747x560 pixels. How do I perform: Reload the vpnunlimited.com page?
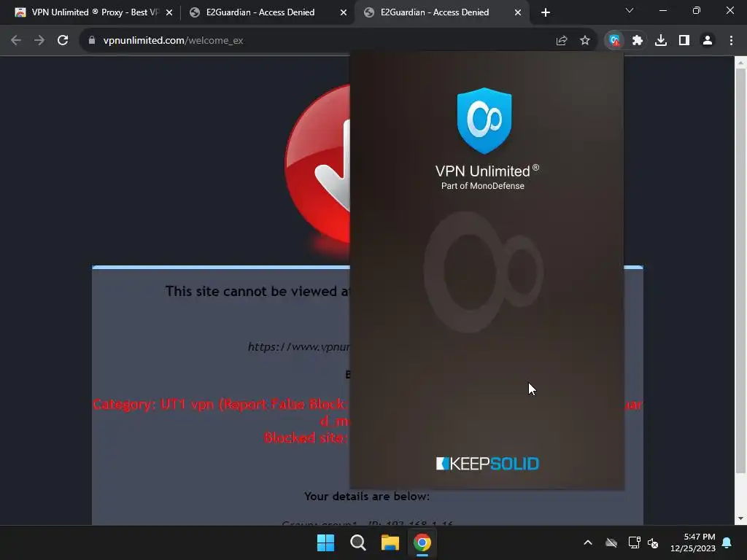coord(63,41)
